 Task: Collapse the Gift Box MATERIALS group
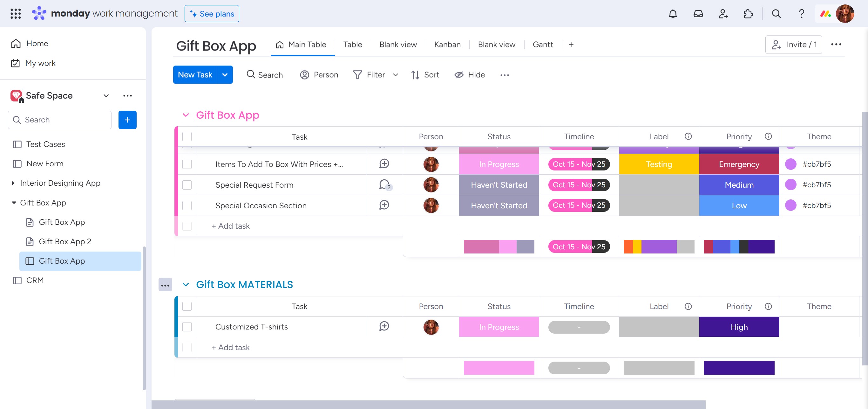186,285
